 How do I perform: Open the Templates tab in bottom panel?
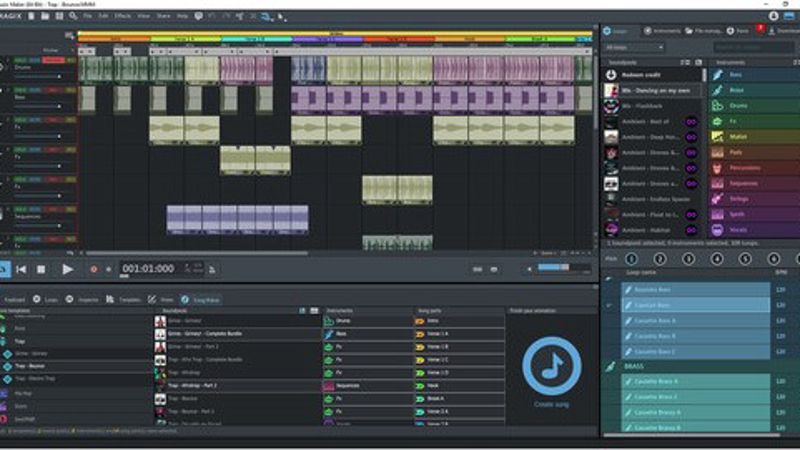coord(123,300)
